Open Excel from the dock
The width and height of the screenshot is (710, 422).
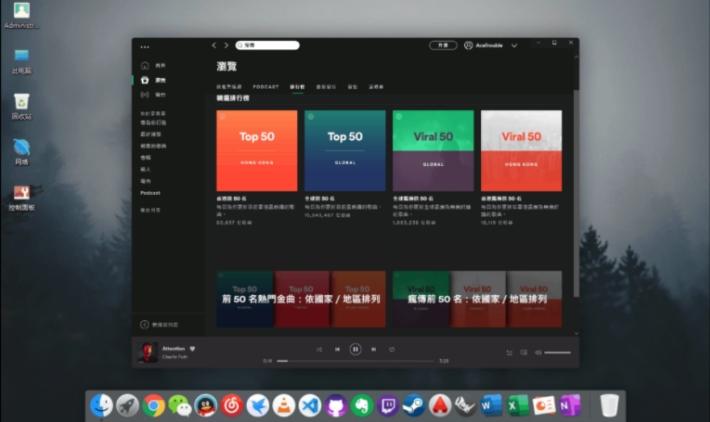tap(518, 405)
